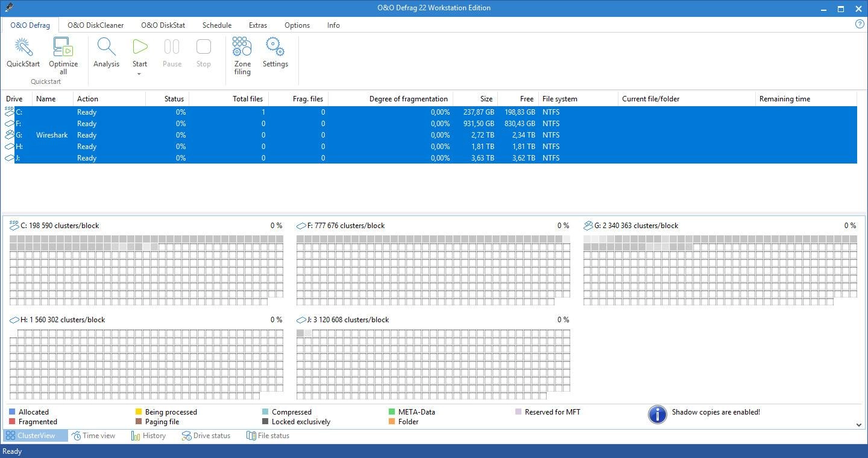Start defragmentation with green play icon
Image resolution: width=868 pixels, height=458 pixels.
click(140, 46)
